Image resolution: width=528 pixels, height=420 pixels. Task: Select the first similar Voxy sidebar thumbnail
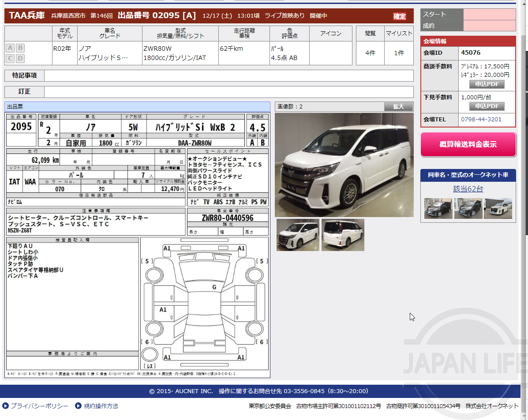point(439,208)
